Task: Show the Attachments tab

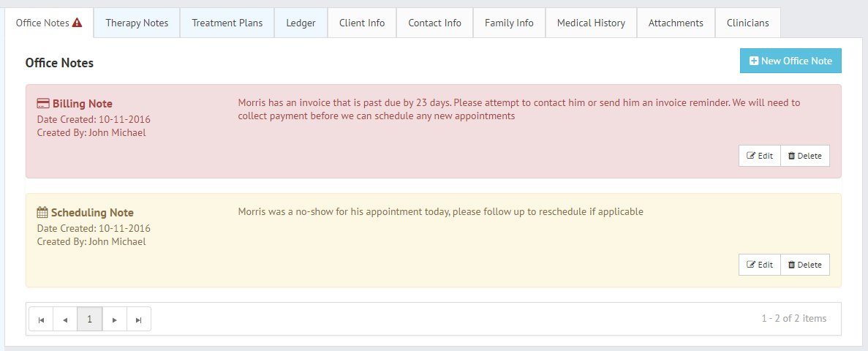Action: click(676, 23)
